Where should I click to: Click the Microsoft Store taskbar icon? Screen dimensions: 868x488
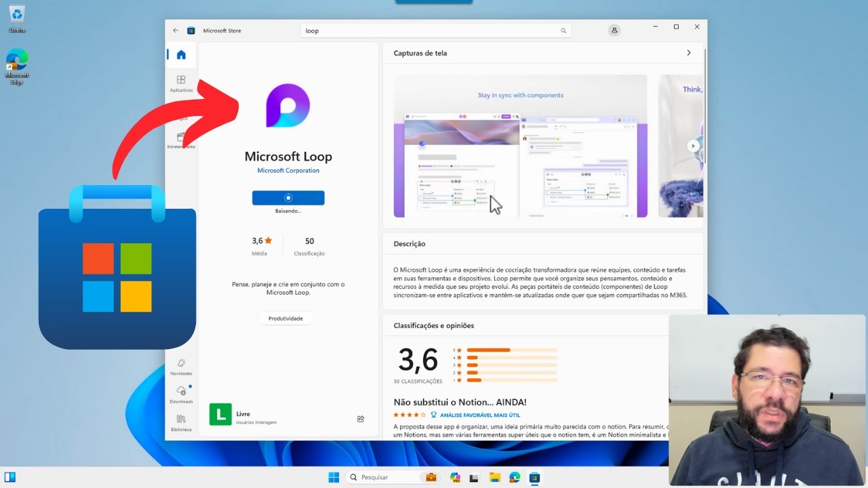(x=534, y=477)
